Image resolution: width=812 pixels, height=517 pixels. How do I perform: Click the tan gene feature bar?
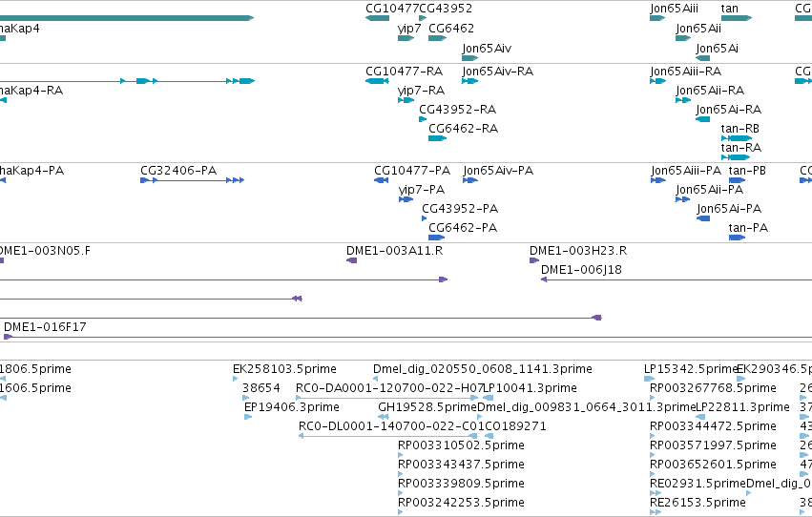(737, 18)
